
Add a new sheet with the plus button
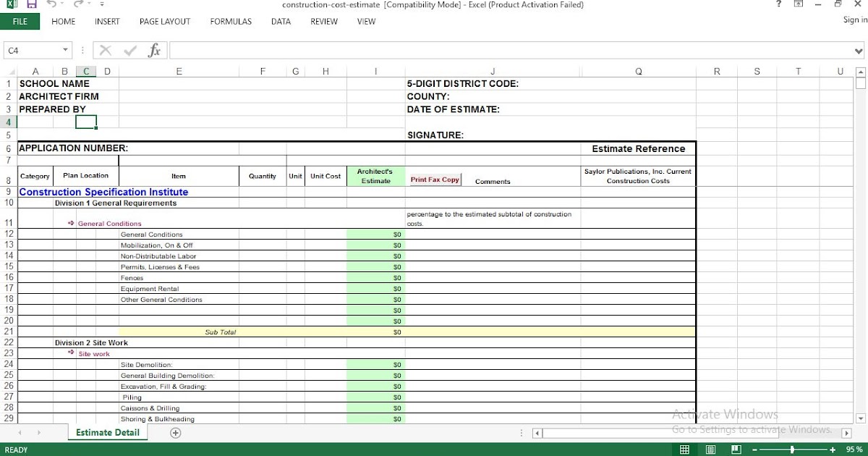pyautogui.click(x=175, y=432)
